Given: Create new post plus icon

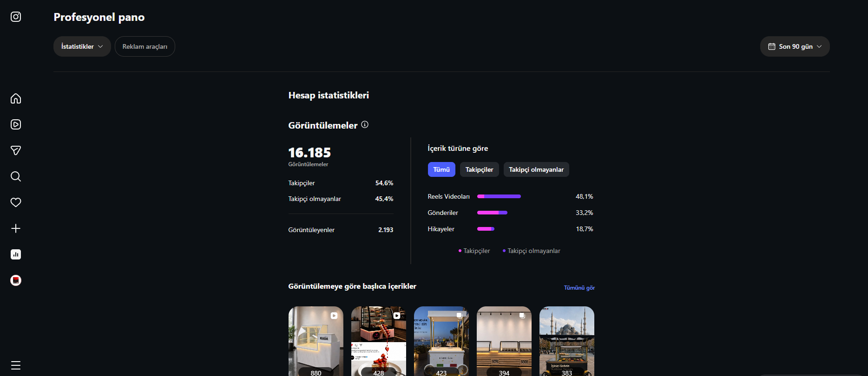Looking at the screenshot, I should coord(16,228).
